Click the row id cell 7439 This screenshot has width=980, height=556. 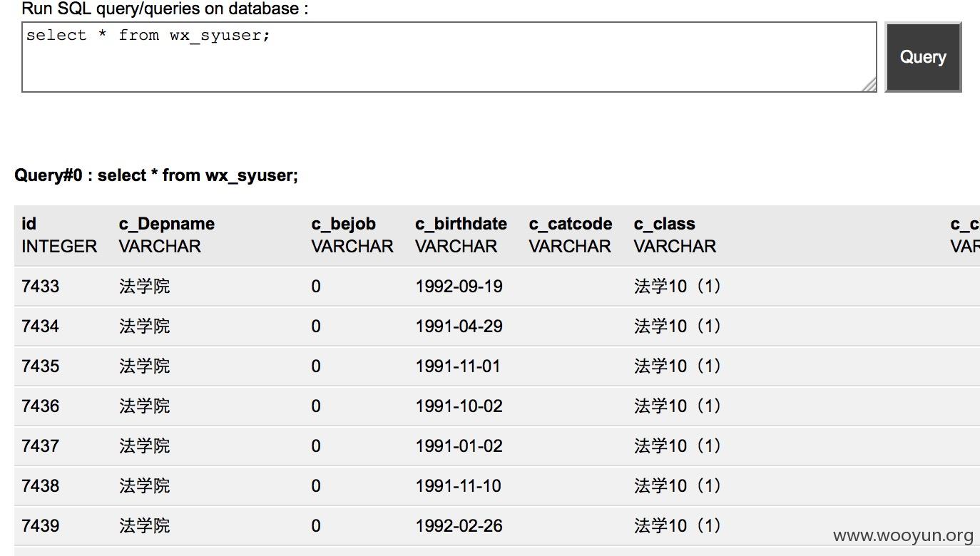click(41, 526)
